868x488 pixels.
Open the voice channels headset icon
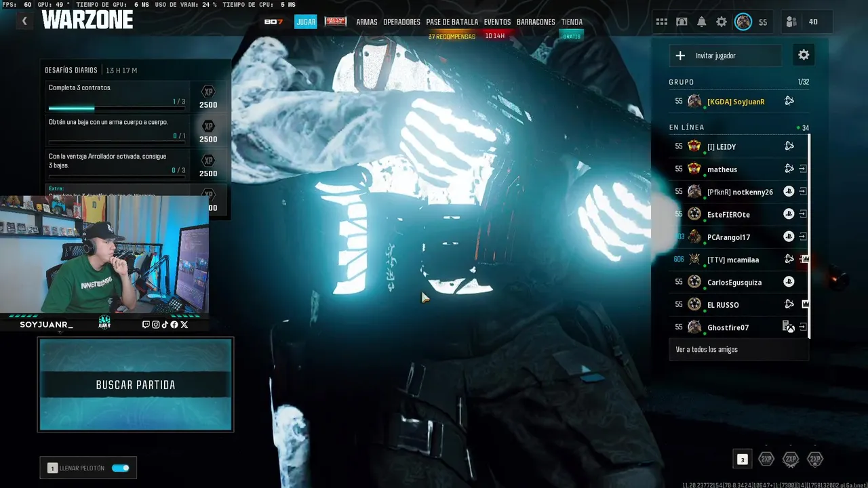pos(682,22)
